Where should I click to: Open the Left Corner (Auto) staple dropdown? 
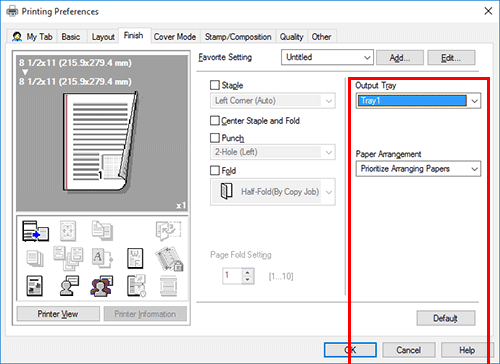[273, 101]
